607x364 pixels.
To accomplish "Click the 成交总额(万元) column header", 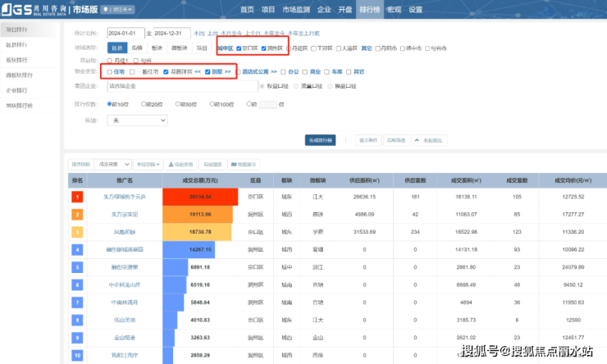I will (200, 180).
